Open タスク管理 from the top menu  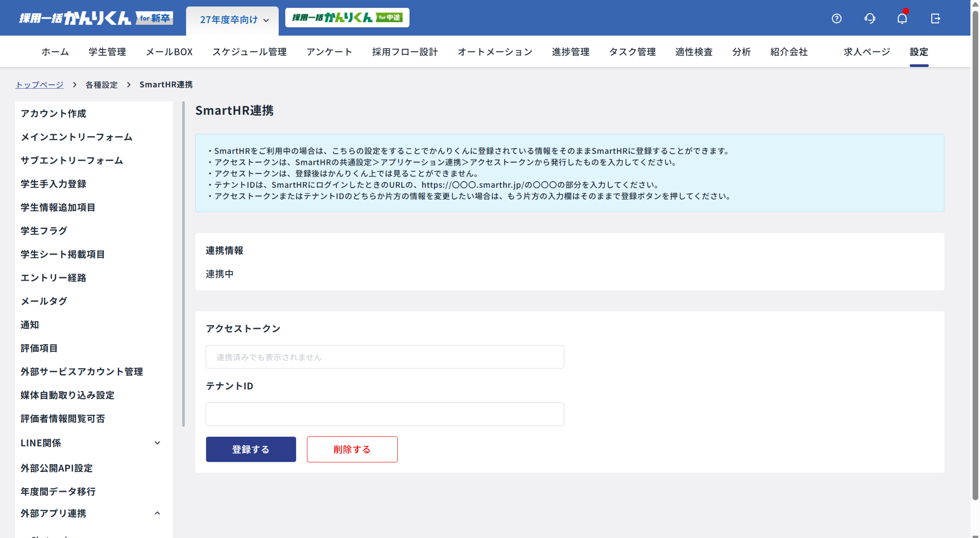click(x=632, y=52)
